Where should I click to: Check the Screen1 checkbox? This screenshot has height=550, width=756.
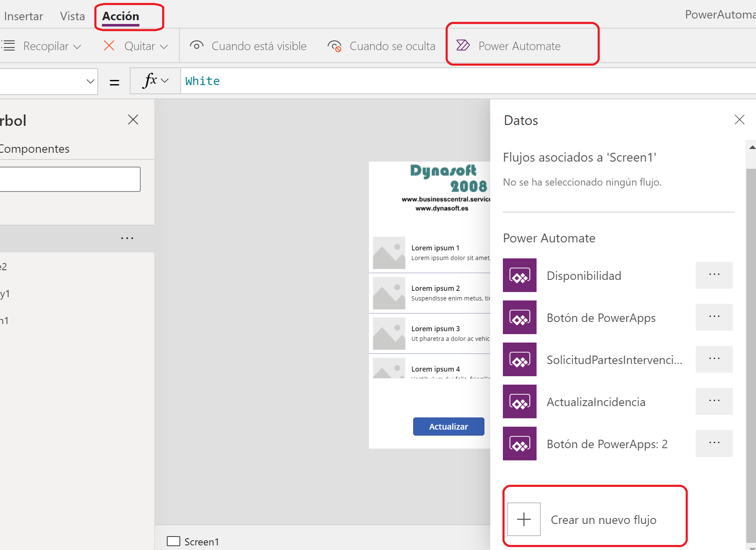pyautogui.click(x=173, y=542)
